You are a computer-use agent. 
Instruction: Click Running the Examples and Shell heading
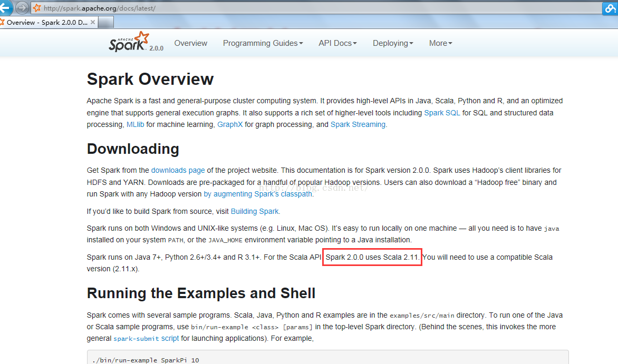(201, 293)
